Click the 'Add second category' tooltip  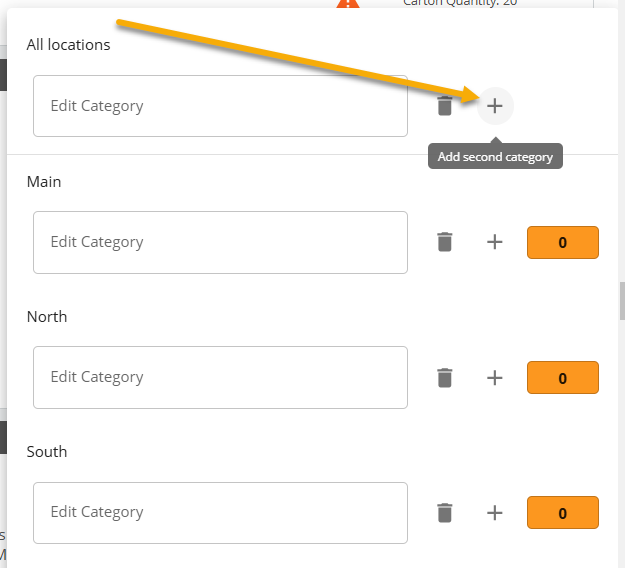coord(495,157)
